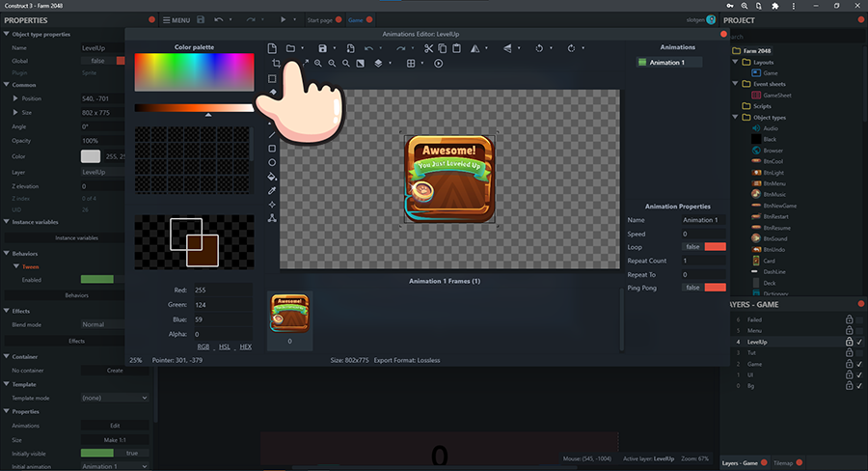Select the Crop tool
The width and height of the screenshot is (868, 471).
(x=276, y=63)
